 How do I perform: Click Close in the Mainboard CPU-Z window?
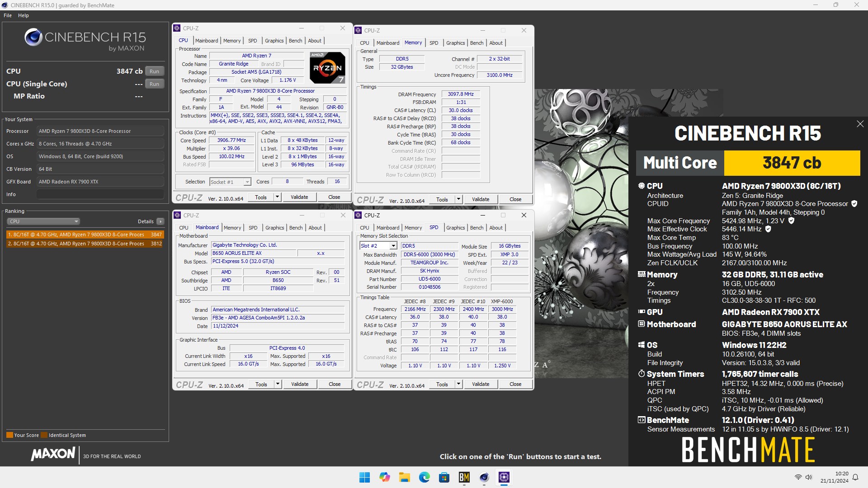[x=335, y=384]
